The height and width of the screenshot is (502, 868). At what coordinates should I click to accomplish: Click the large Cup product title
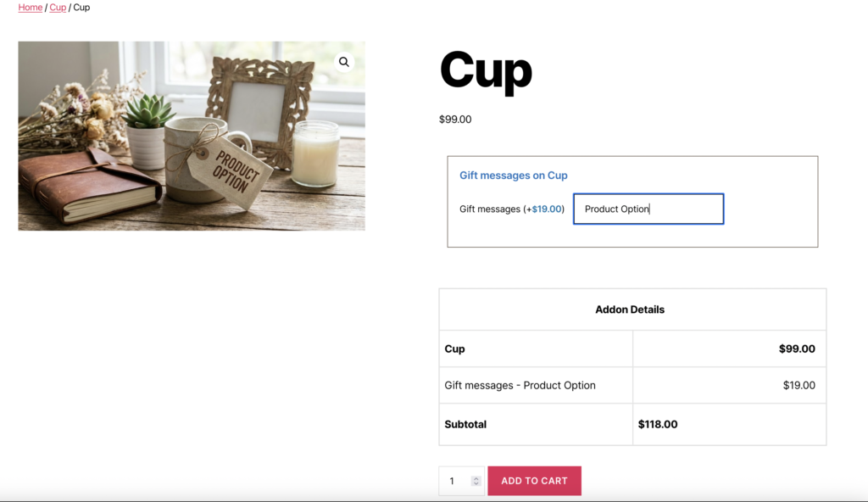486,71
